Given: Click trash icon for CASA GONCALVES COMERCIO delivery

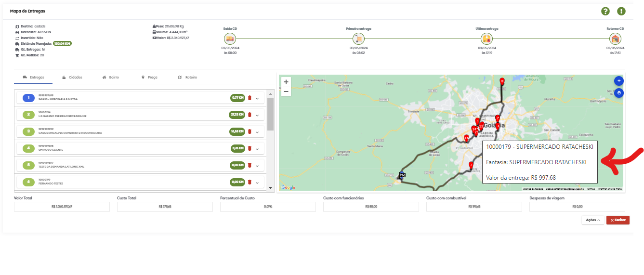Looking at the screenshot, I should click(250, 131).
